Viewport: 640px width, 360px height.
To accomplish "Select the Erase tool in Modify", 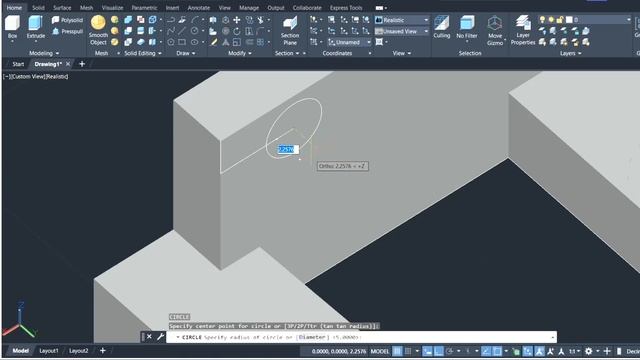I will pyautogui.click(x=213, y=42).
